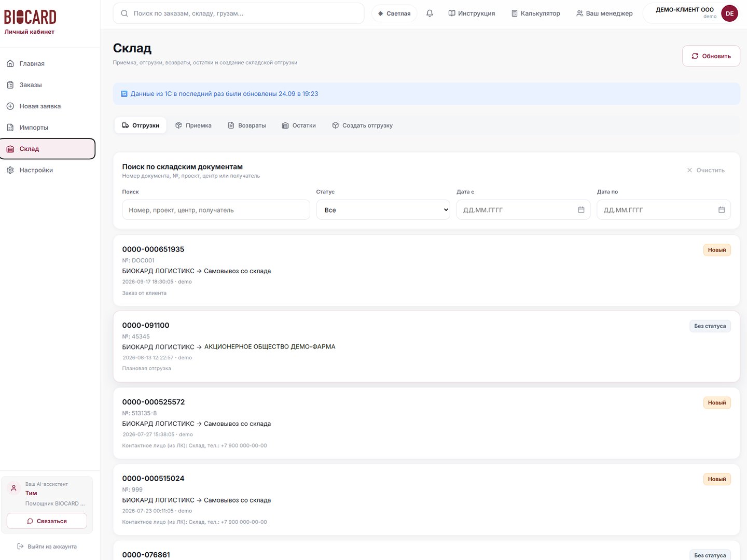The height and width of the screenshot is (560, 747).
Task: Click Ваш менеджер in top bar
Action: [x=604, y=13]
